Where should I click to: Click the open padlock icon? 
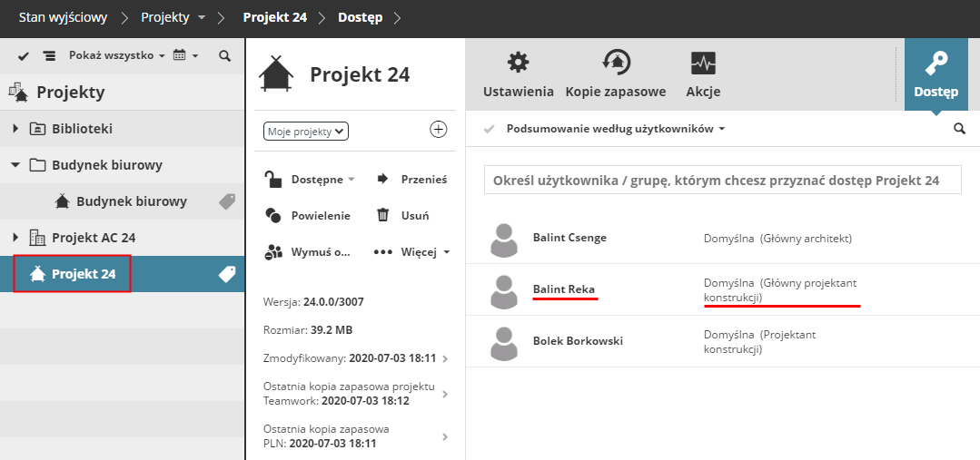coord(273,179)
